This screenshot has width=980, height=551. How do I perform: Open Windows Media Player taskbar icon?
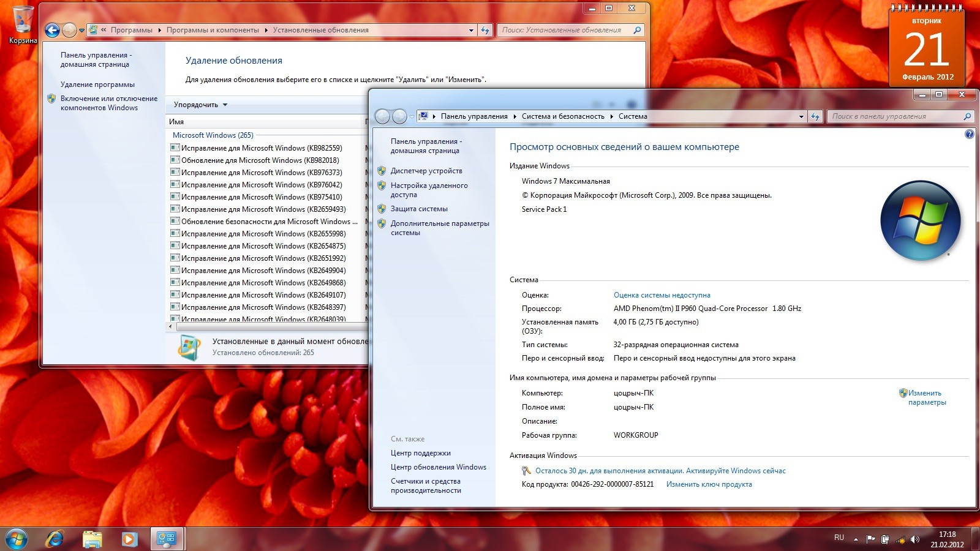tap(129, 539)
